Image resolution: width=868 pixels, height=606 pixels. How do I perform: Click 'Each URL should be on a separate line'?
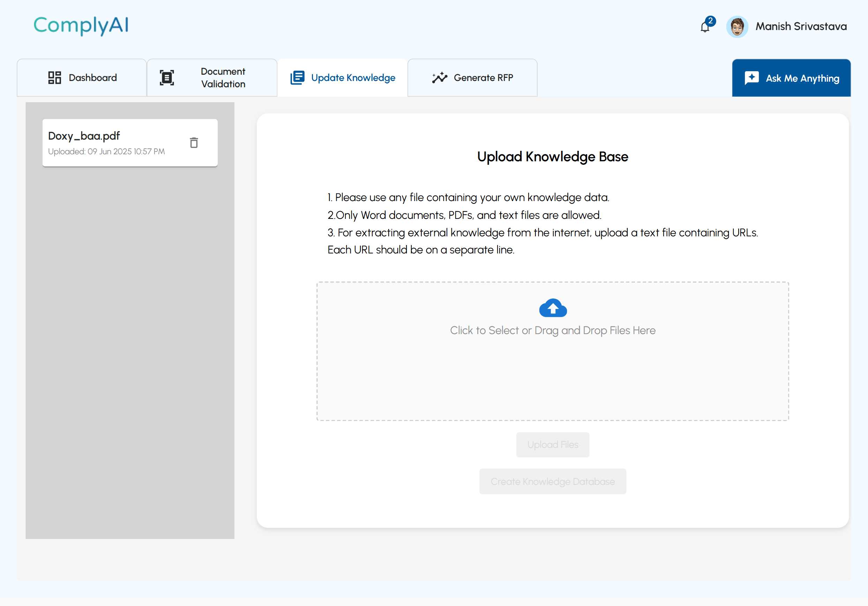421,250
